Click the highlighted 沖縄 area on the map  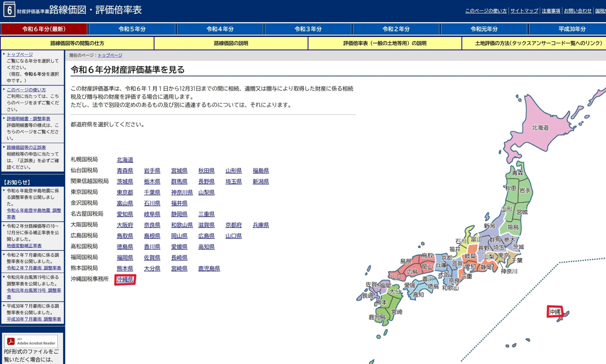click(x=555, y=312)
